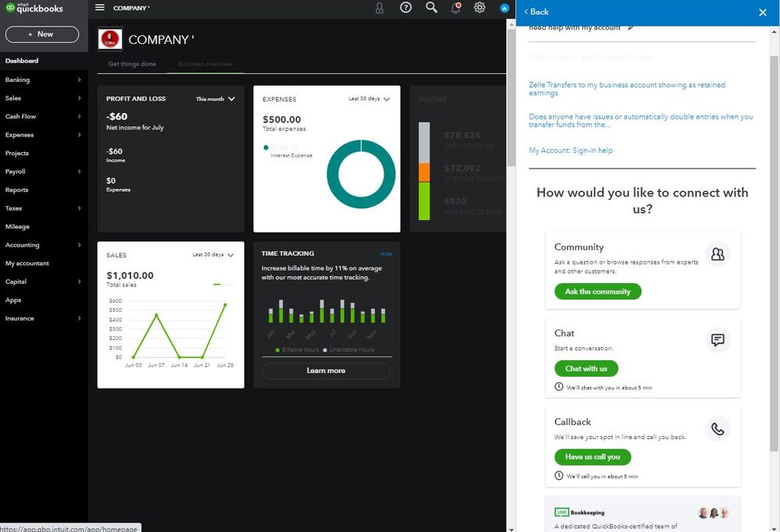Screen dimensions: 780x532
Task: Click the clock icon under Have us call you
Action: 558,476
